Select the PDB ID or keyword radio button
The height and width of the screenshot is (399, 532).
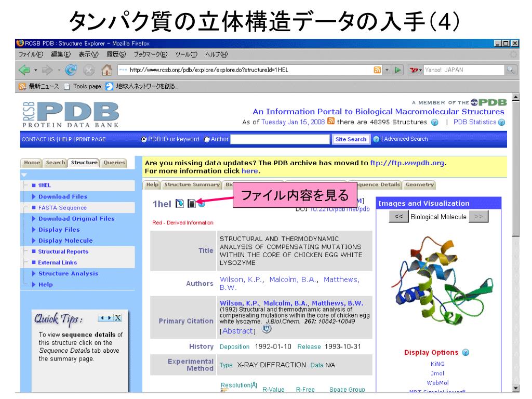pyautogui.click(x=144, y=139)
